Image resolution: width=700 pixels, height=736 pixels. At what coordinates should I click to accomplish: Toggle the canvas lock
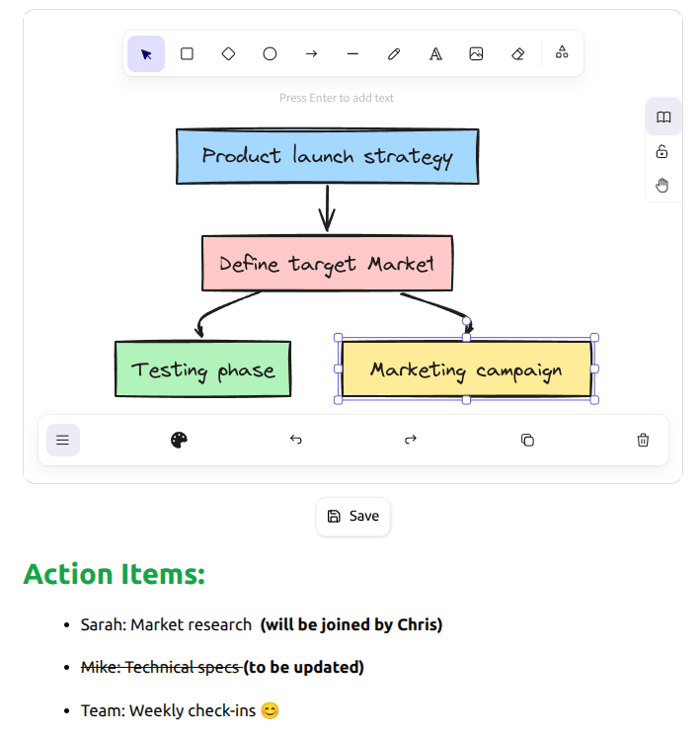pos(663,151)
